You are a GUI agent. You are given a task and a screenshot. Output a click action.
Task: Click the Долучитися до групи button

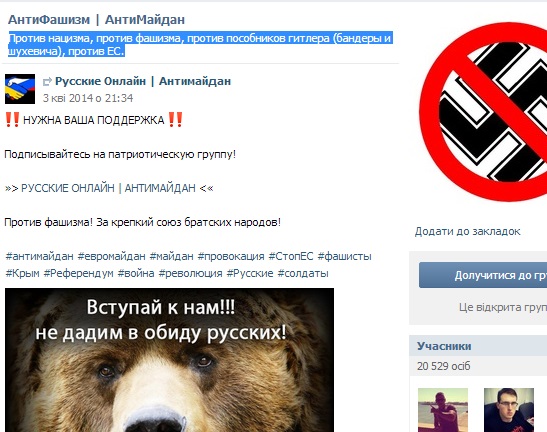(x=483, y=275)
